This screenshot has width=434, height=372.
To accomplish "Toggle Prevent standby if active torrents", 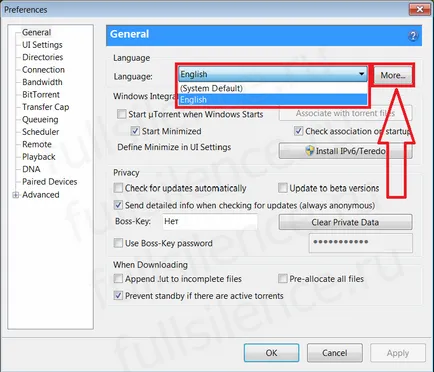I will click(118, 295).
